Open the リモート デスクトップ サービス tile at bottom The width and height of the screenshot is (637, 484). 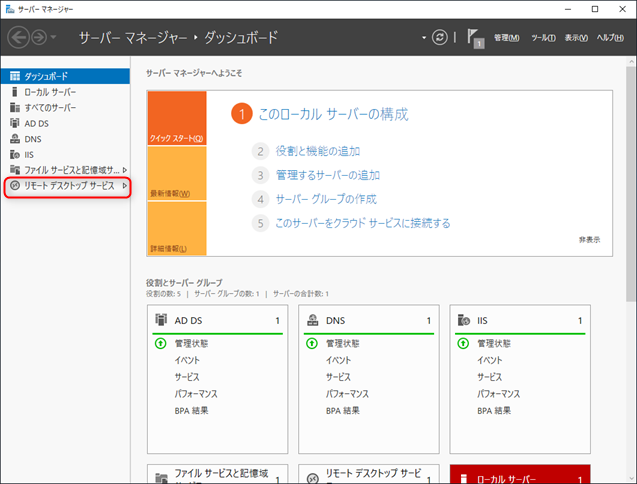(369, 474)
